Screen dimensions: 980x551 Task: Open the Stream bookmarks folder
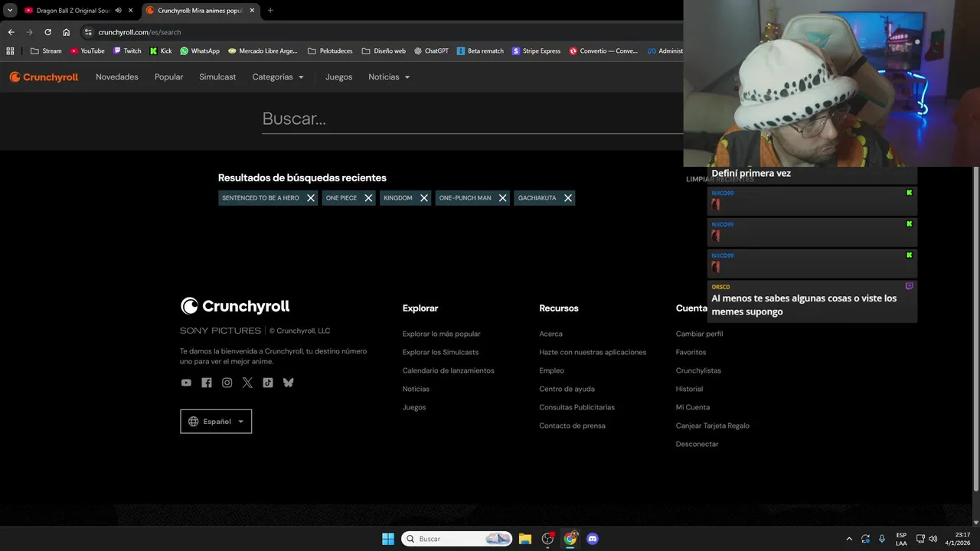(46, 51)
